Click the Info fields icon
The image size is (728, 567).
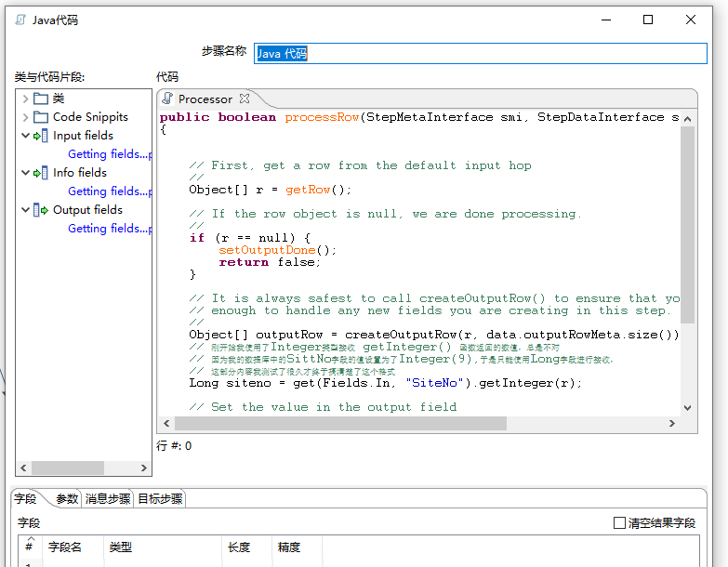pyautogui.click(x=40, y=173)
